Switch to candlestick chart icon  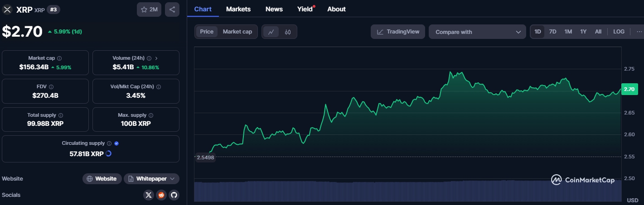click(x=288, y=32)
